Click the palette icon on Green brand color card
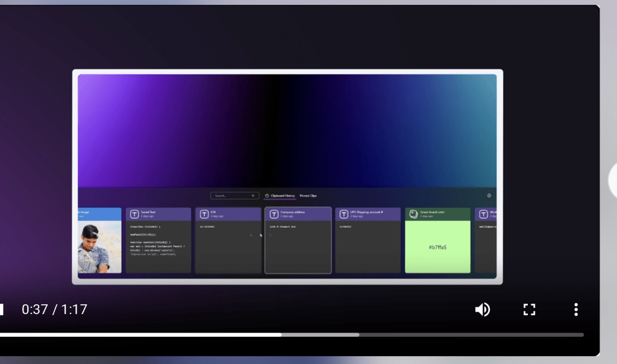 click(x=413, y=214)
